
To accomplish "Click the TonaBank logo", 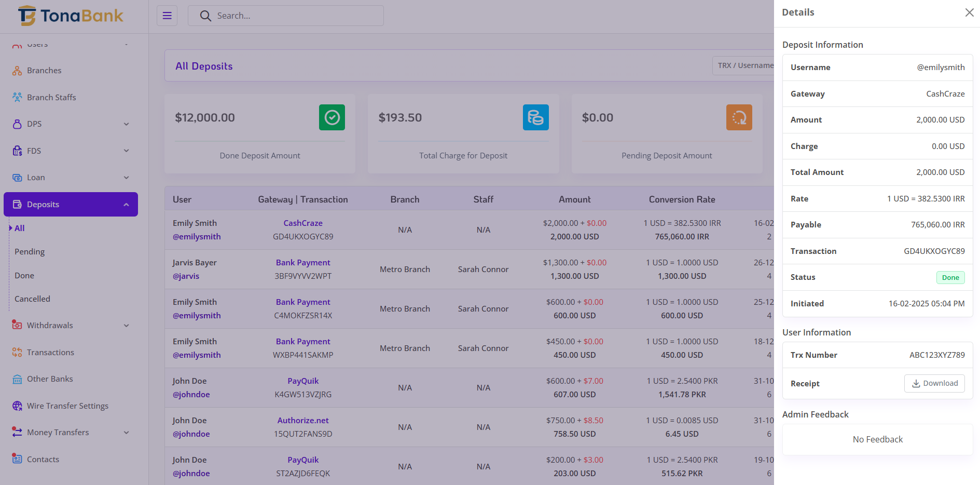I will click(71, 16).
